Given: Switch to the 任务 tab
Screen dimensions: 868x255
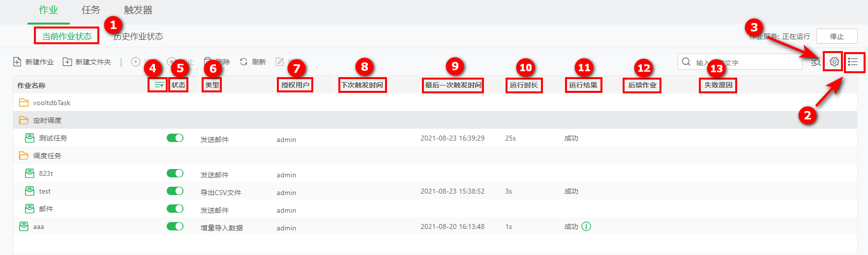Looking at the screenshot, I should [91, 10].
